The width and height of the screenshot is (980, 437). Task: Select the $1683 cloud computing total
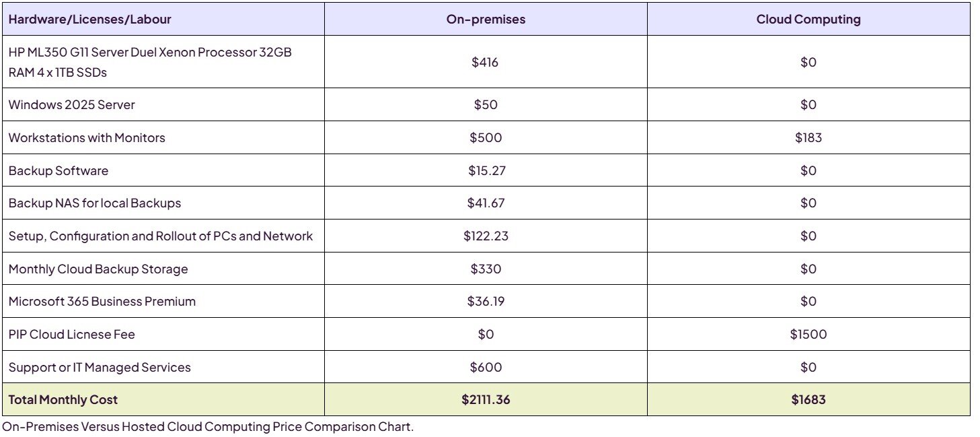(808, 400)
